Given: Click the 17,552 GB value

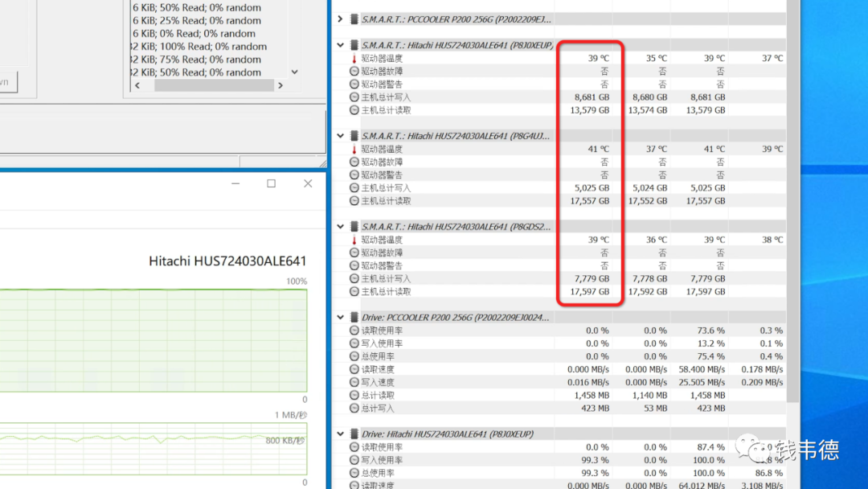Looking at the screenshot, I should coord(648,201).
